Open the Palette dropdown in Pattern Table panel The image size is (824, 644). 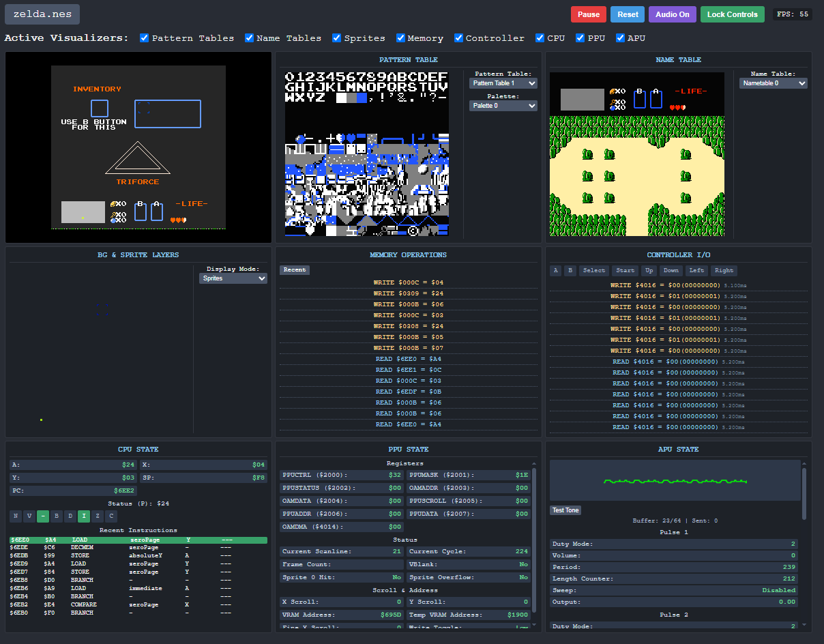pos(503,106)
